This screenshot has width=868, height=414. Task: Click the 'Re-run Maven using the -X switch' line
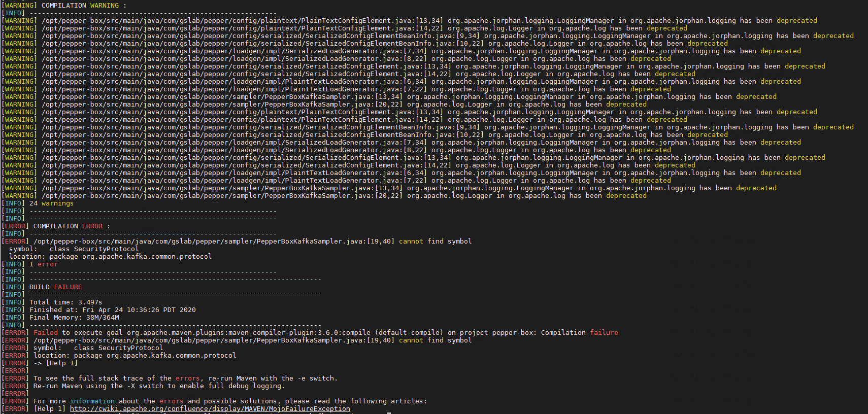click(143, 386)
